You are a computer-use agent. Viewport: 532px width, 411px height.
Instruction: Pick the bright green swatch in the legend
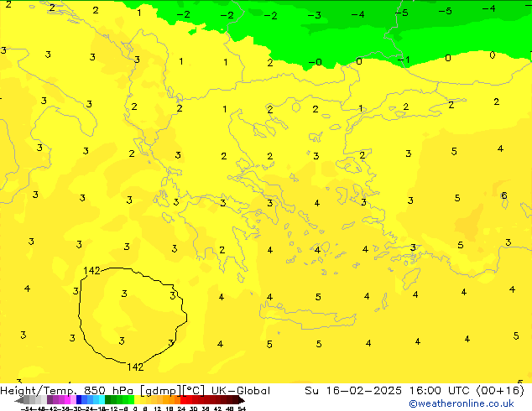click(131, 399)
